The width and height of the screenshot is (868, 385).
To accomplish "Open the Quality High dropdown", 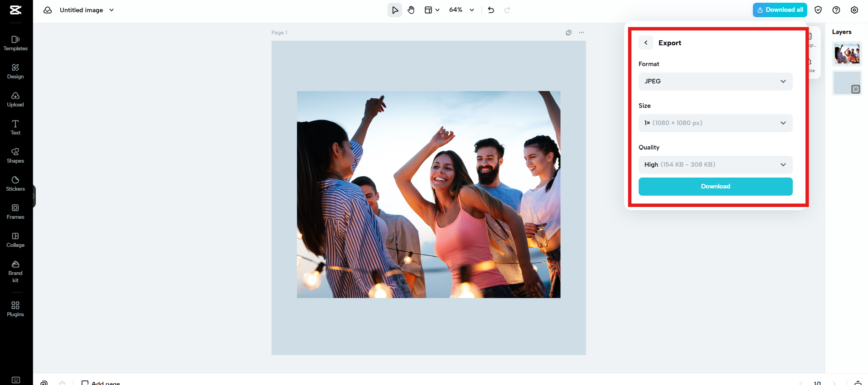I will pyautogui.click(x=715, y=165).
